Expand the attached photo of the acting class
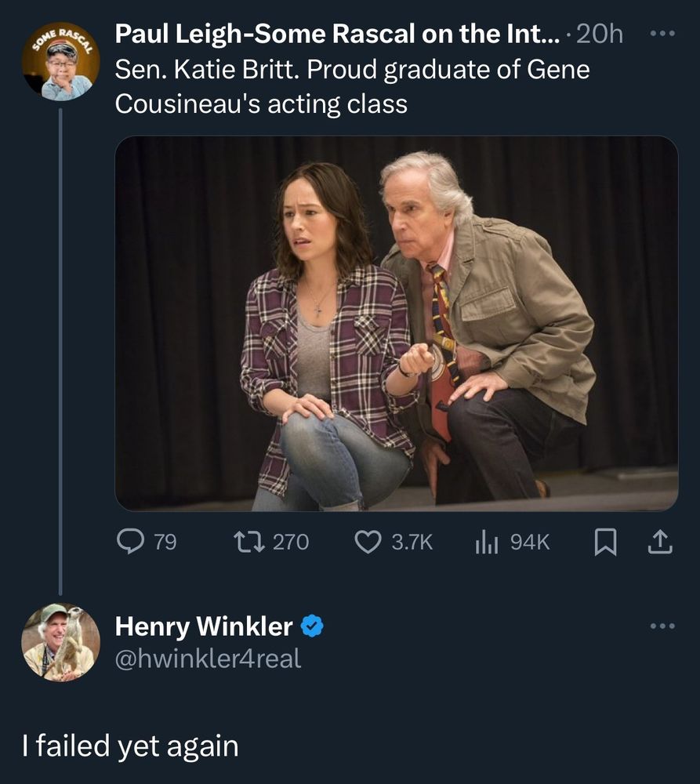Viewport: 700px width, 784px height. (396, 323)
